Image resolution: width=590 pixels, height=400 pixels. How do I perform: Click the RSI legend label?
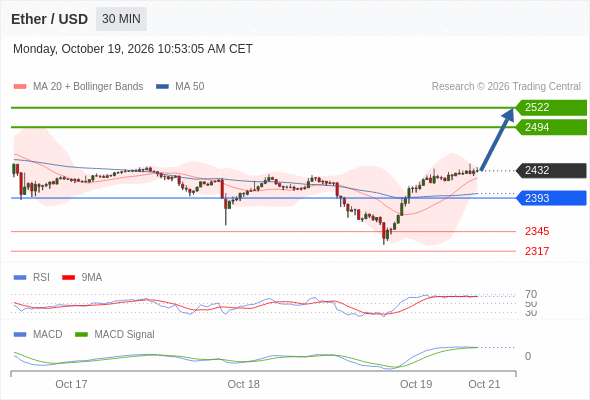pos(41,277)
